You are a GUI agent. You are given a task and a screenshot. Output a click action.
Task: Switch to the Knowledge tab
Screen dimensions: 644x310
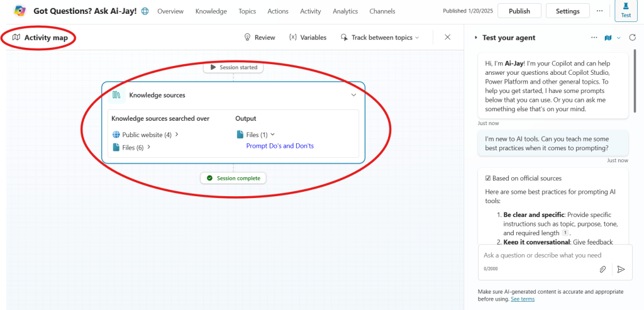pyautogui.click(x=211, y=11)
